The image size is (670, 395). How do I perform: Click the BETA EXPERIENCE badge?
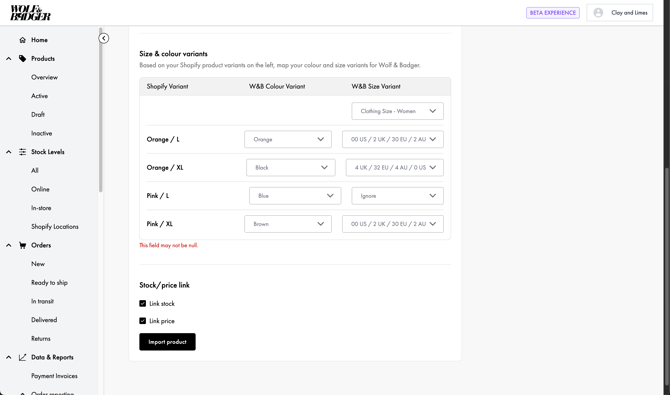point(553,13)
